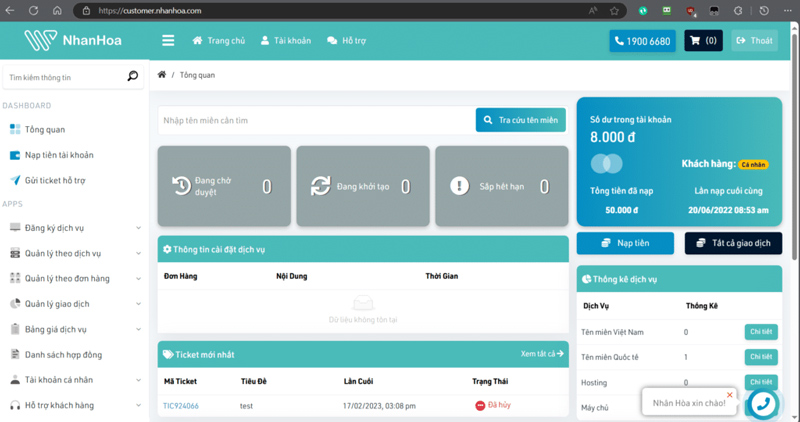
Task: Click the domain name search input field
Action: tap(315, 121)
